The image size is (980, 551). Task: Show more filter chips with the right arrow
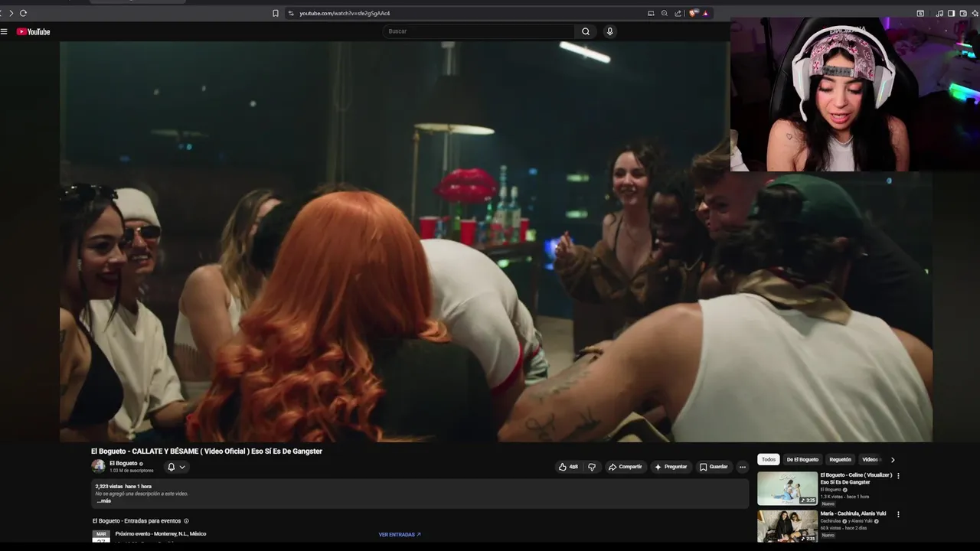[892, 460]
